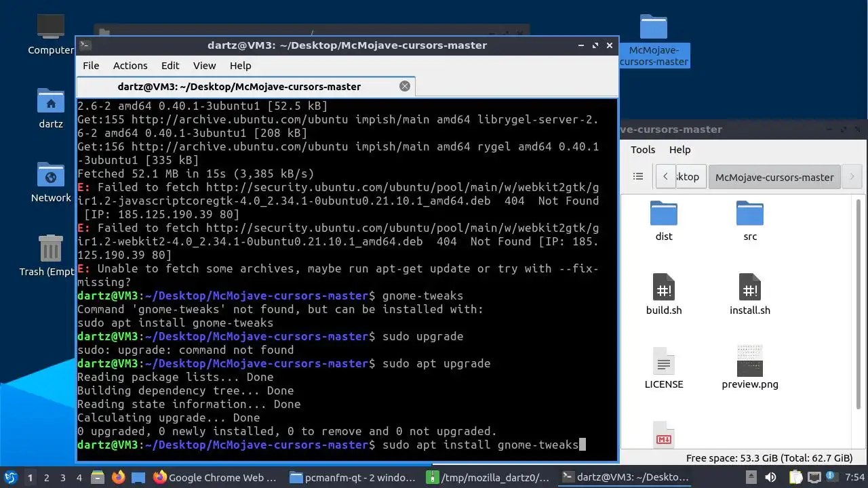Image resolution: width=868 pixels, height=488 pixels.
Task: Launch file manager from quick launch
Action: tap(98, 478)
